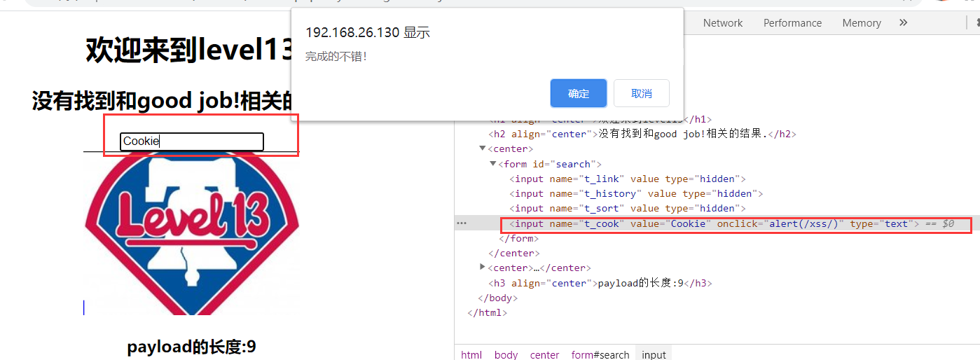Collapse the form id="search" node
Screen dimensions: 980x360
tap(492, 164)
